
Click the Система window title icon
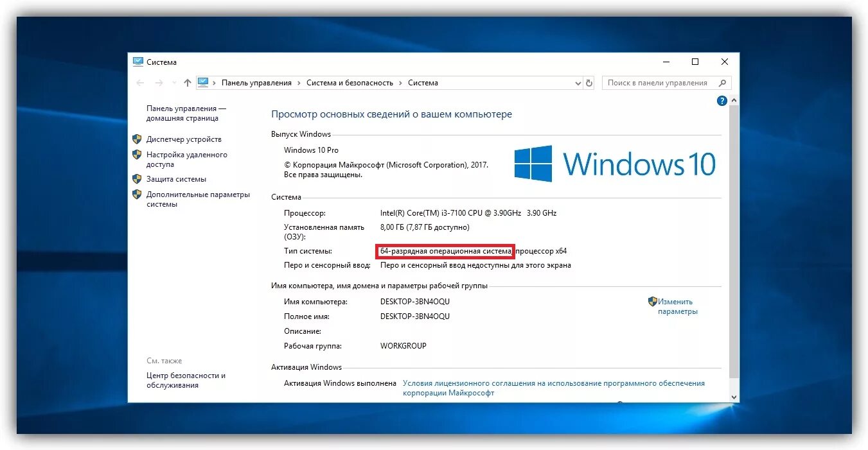pyautogui.click(x=138, y=62)
